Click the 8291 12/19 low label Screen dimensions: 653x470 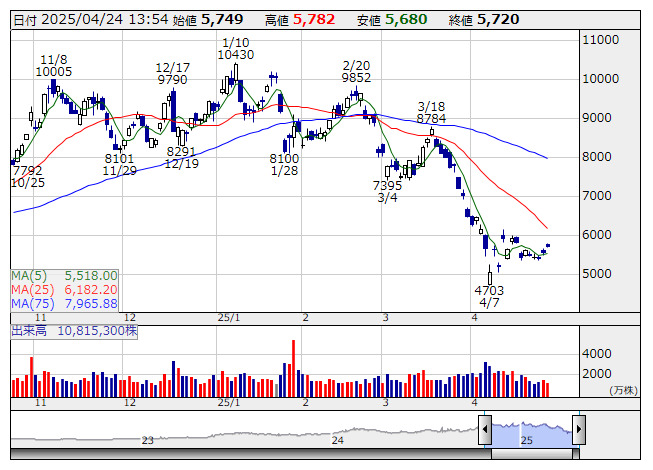[x=181, y=157]
